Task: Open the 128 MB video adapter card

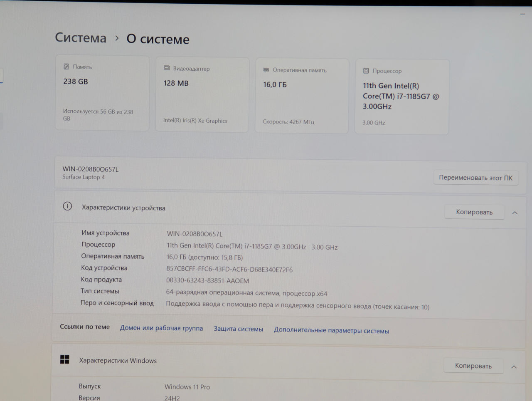Action: 202,95
